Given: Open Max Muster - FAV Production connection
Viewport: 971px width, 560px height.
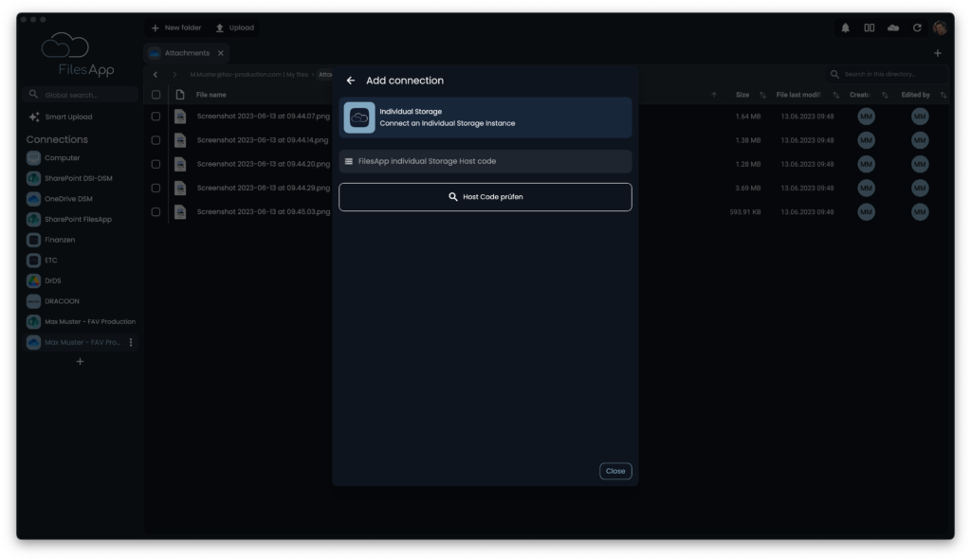Looking at the screenshot, I should tap(82, 322).
